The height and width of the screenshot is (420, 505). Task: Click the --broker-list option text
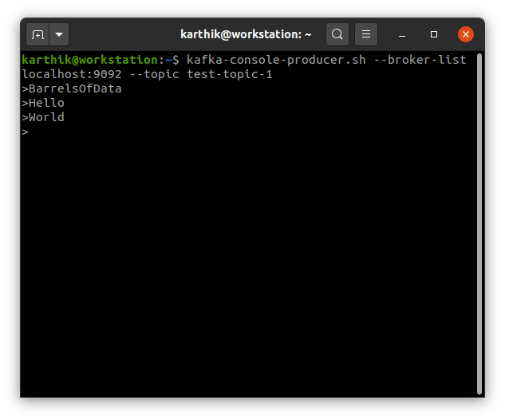pyautogui.click(x=420, y=60)
